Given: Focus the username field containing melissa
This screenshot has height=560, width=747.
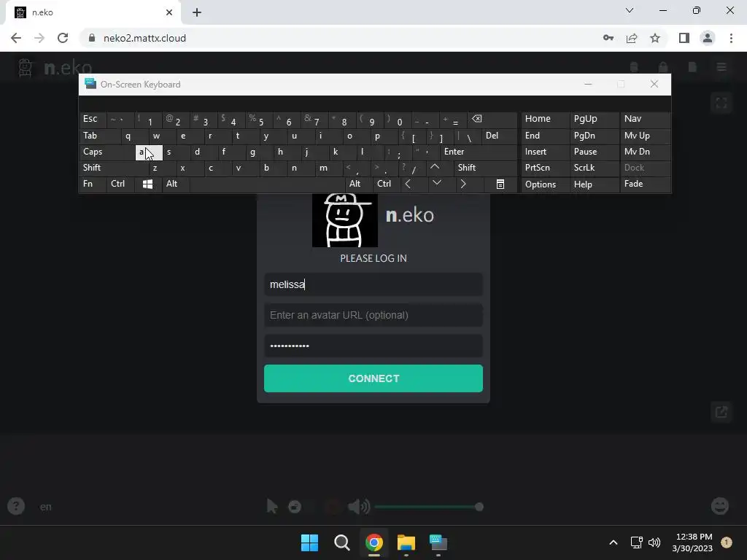Looking at the screenshot, I should pos(373,284).
